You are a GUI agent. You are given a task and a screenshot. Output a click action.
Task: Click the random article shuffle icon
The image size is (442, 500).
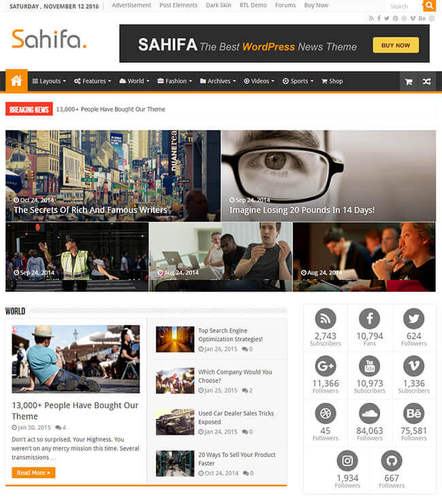427,81
